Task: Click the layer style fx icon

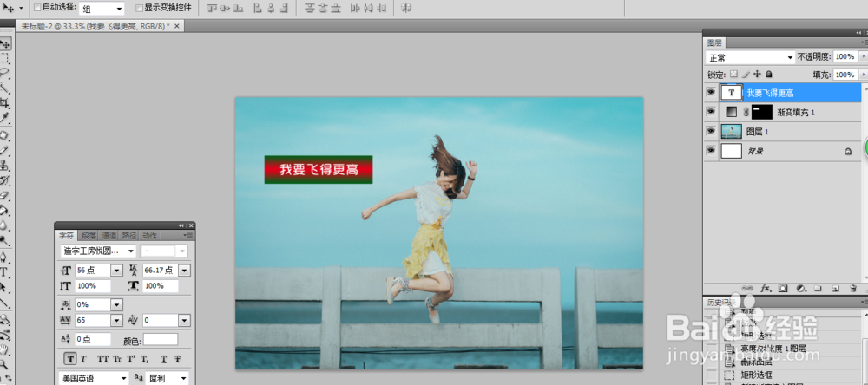Action: [x=766, y=288]
